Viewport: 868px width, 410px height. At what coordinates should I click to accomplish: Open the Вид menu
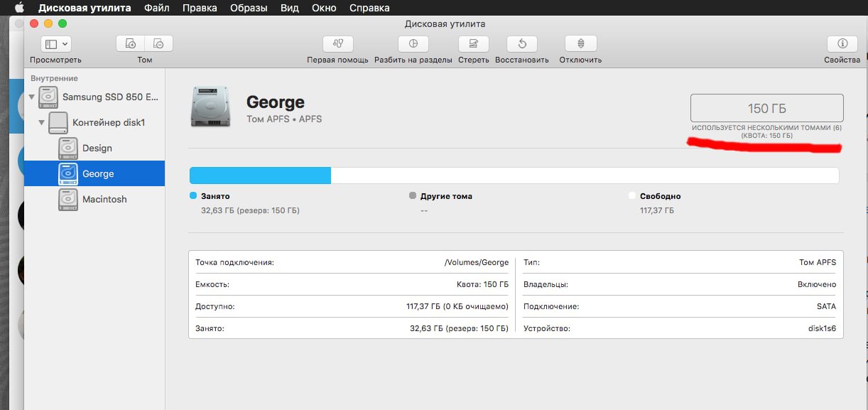pos(290,8)
